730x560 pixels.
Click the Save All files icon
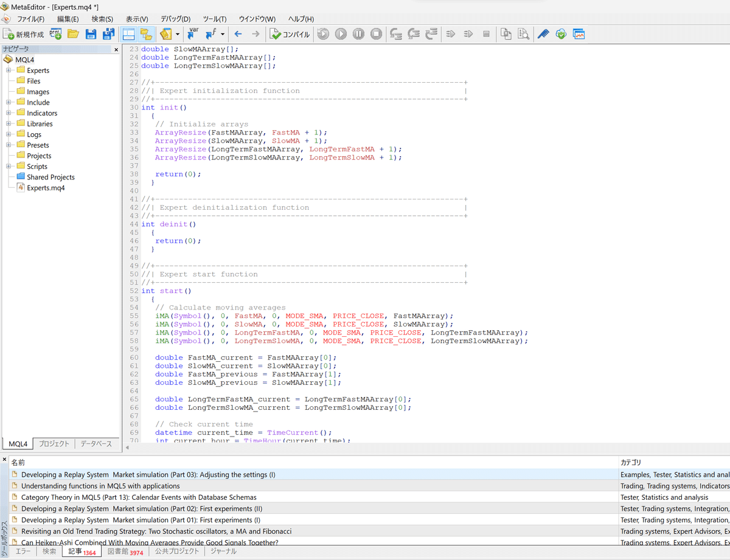coord(108,34)
